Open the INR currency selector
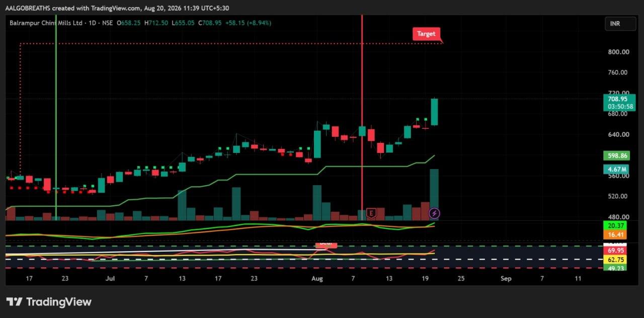The image size is (644, 318). (620, 24)
